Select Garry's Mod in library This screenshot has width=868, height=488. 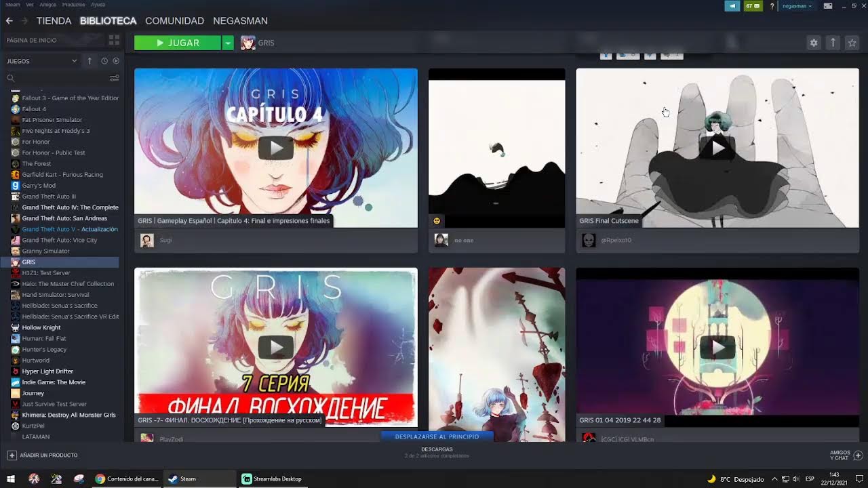(x=39, y=185)
